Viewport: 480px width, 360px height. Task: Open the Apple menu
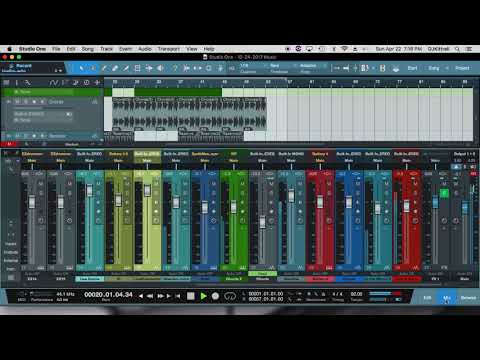pyautogui.click(x=10, y=49)
